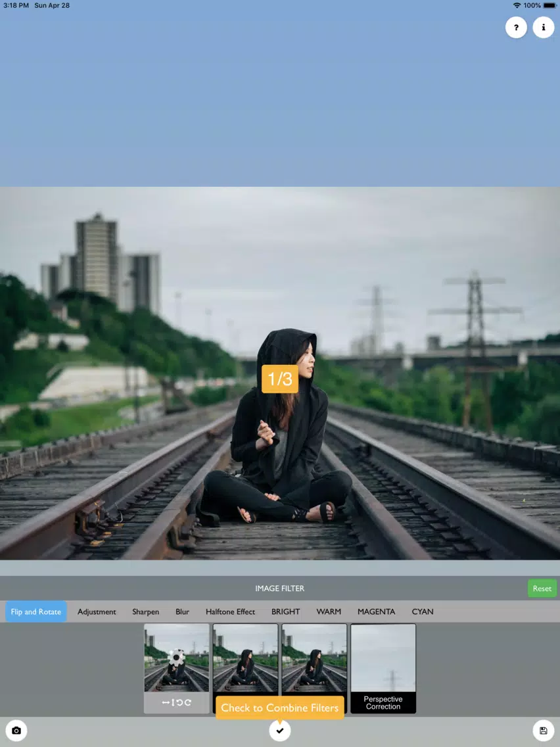Tap the battery indicator icon
The width and height of the screenshot is (560, 747).
coord(549,5)
